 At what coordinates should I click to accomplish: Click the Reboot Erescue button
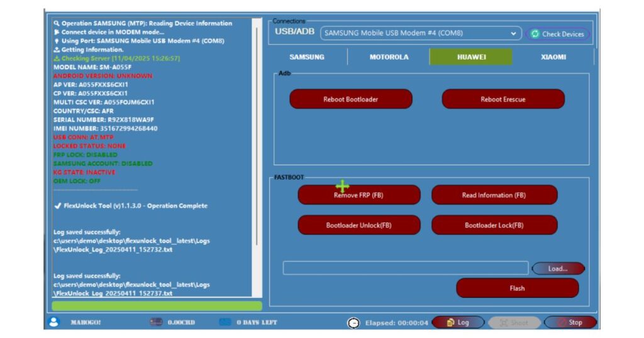503,99
